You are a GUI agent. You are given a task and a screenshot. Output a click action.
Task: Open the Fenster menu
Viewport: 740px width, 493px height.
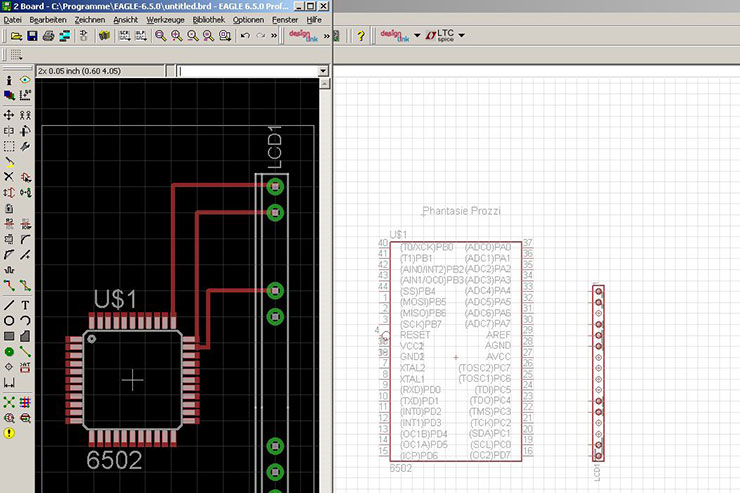coord(285,20)
